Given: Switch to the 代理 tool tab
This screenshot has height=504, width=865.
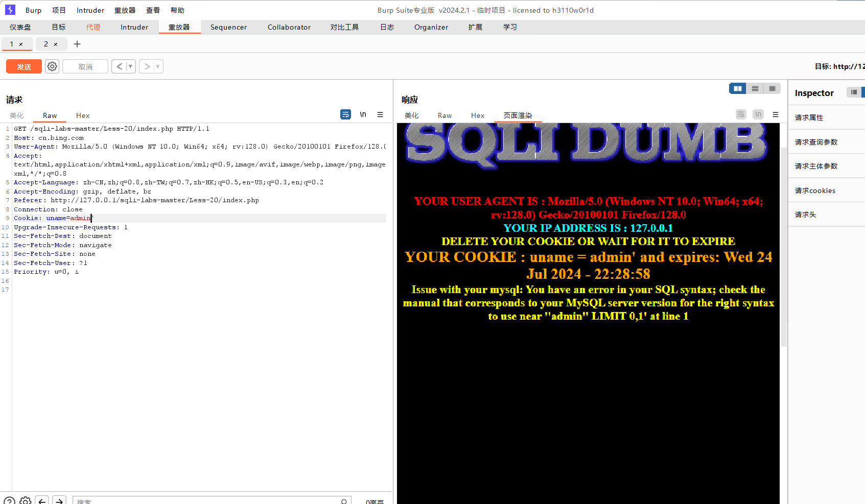Looking at the screenshot, I should pos(93,27).
